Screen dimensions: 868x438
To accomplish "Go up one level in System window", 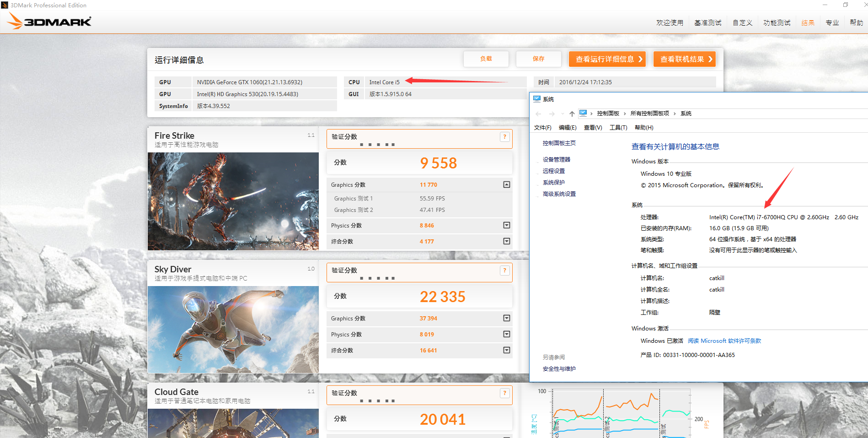I will click(572, 114).
